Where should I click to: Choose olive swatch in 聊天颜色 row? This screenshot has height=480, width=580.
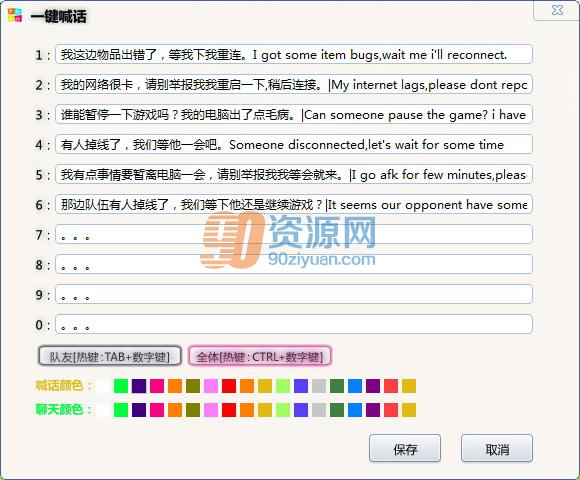point(193,410)
